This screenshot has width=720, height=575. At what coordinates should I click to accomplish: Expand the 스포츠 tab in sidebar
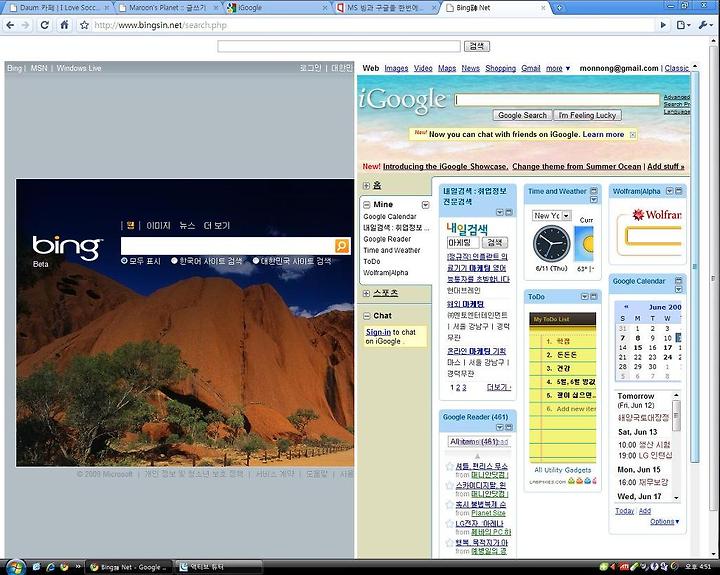(x=366, y=293)
